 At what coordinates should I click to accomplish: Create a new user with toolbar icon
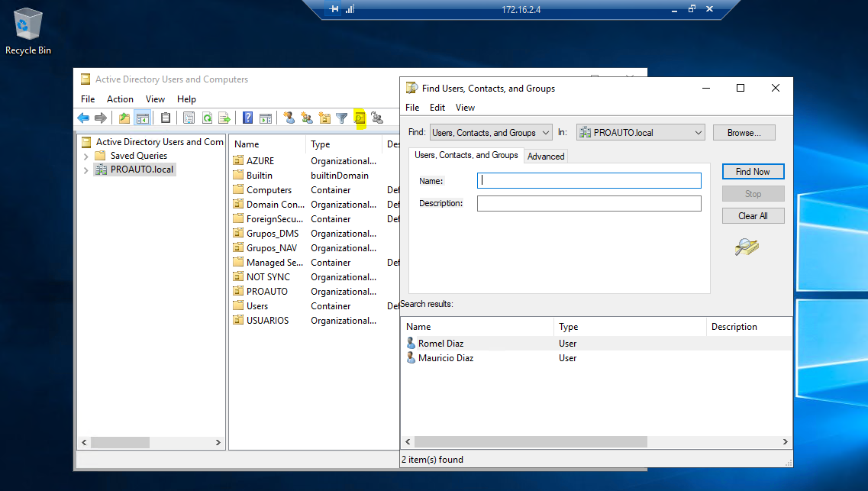[289, 118]
